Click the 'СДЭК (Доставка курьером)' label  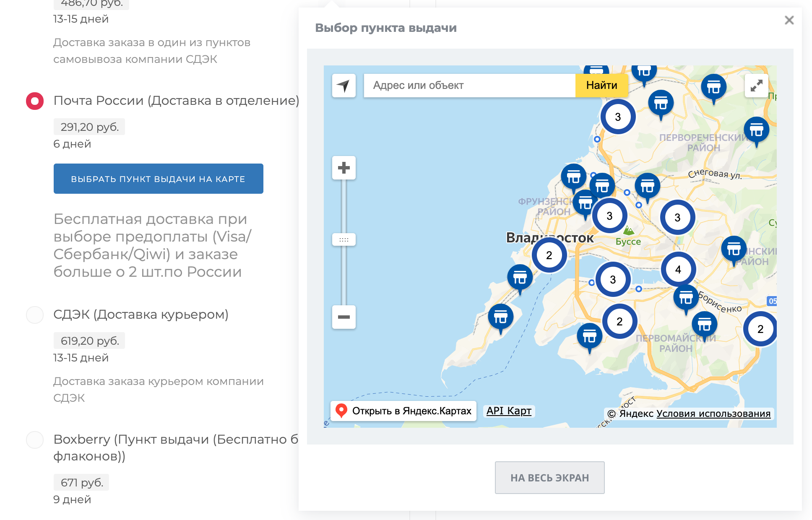(141, 315)
